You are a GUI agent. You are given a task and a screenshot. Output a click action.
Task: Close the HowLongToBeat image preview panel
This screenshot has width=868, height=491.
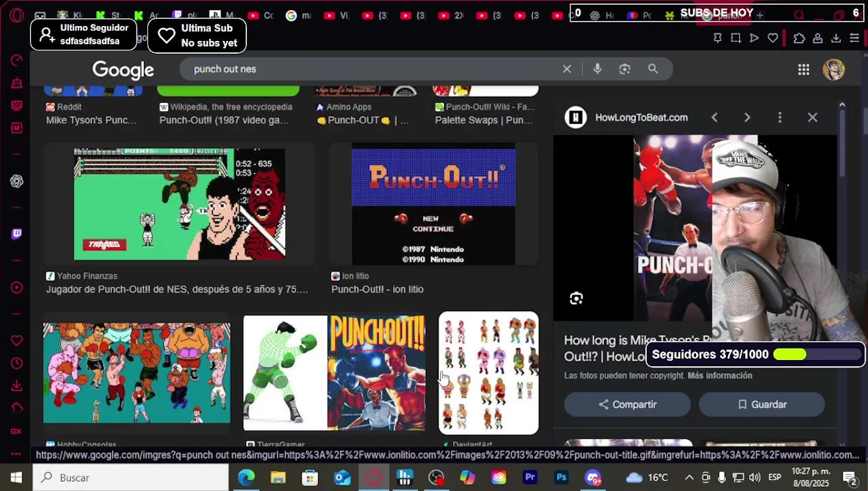(x=813, y=117)
